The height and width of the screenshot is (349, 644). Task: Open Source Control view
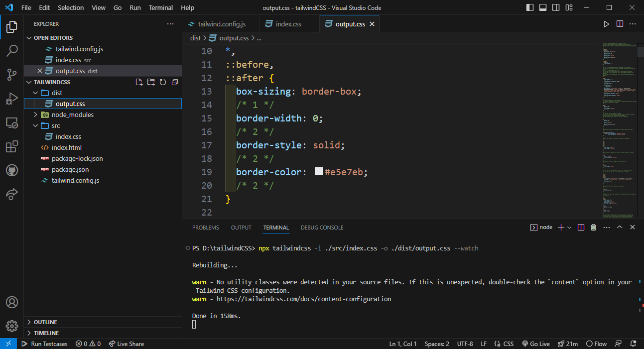coord(12,75)
